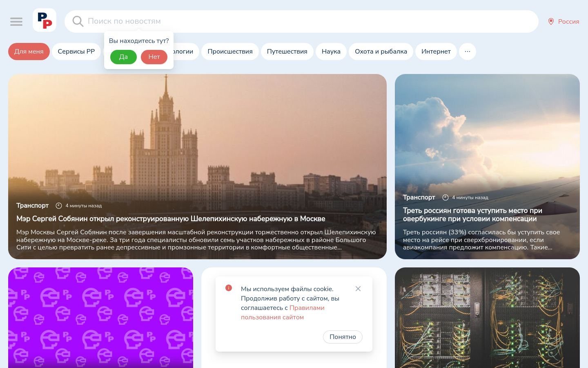Open the Происшествия category

[x=230, y=52]
